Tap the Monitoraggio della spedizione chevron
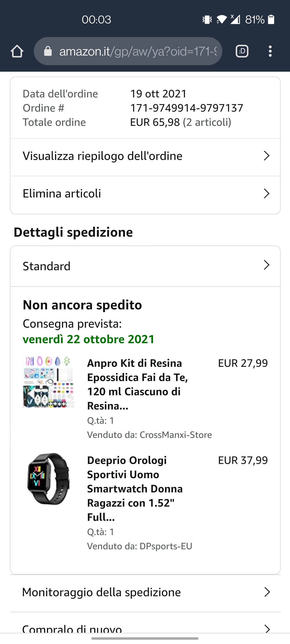The width and height of the screenshot is (290, 644). pos(267,592)
